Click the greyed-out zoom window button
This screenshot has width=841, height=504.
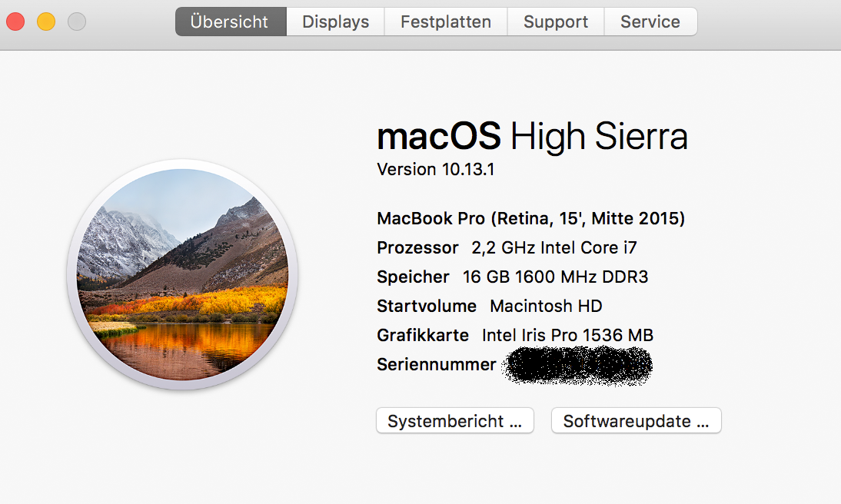click(77, 22)
